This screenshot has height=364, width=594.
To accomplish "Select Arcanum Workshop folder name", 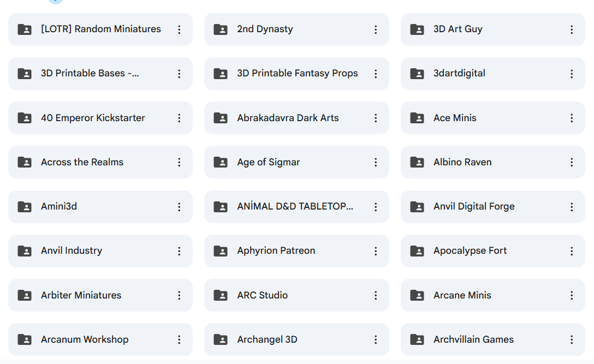I will pos(85,339).
